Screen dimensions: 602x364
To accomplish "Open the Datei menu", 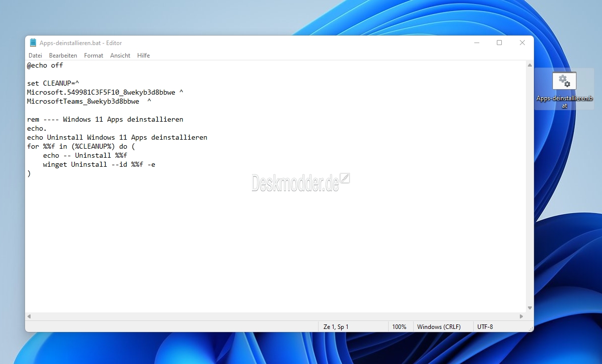I will [x=36, y=56].
